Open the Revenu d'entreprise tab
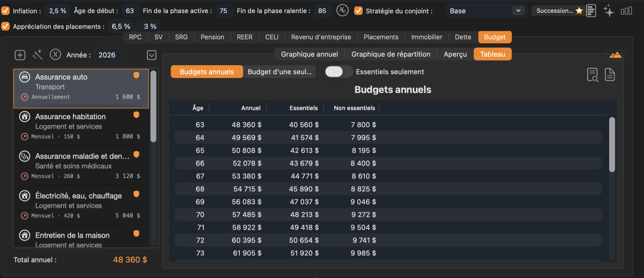Screen dimensions: 644x278 pos(321,37)
